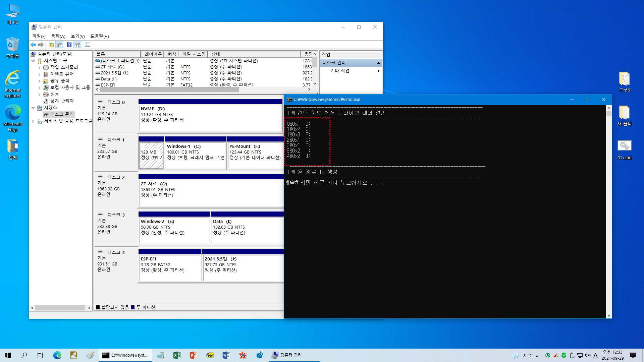Open Word from the taskbar

click(226, 355)
